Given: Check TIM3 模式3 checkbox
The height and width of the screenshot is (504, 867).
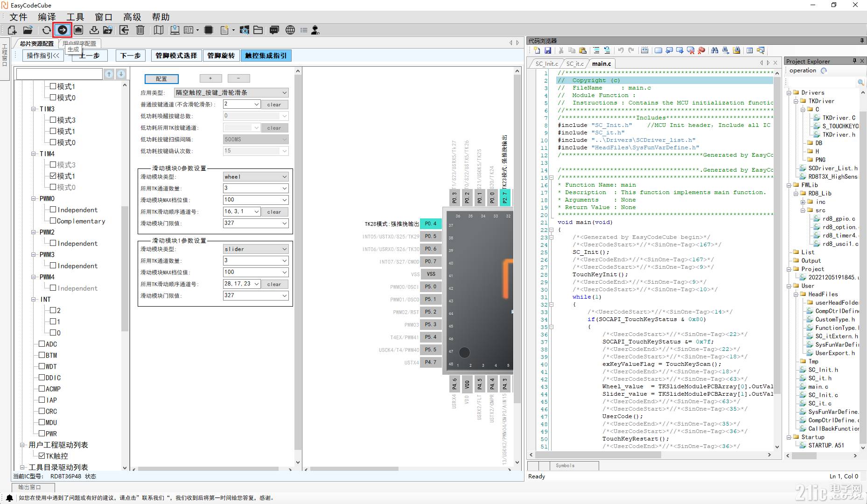Looking at the screenshot, I should click(53, 120).
